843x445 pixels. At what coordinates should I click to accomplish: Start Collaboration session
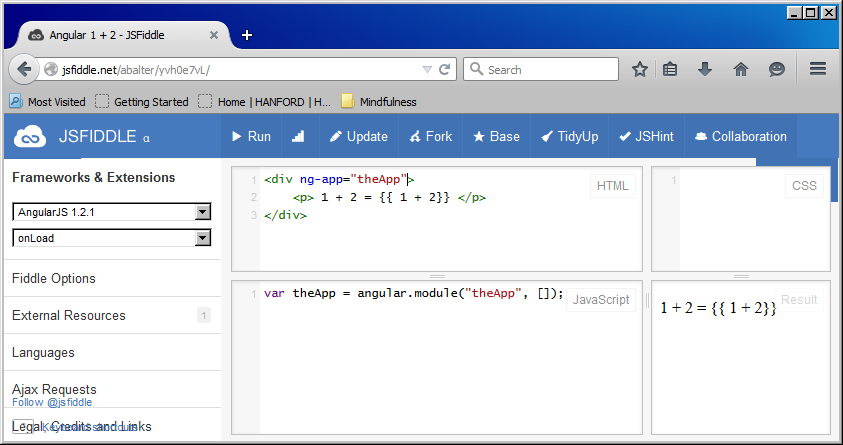click(741, 137)
